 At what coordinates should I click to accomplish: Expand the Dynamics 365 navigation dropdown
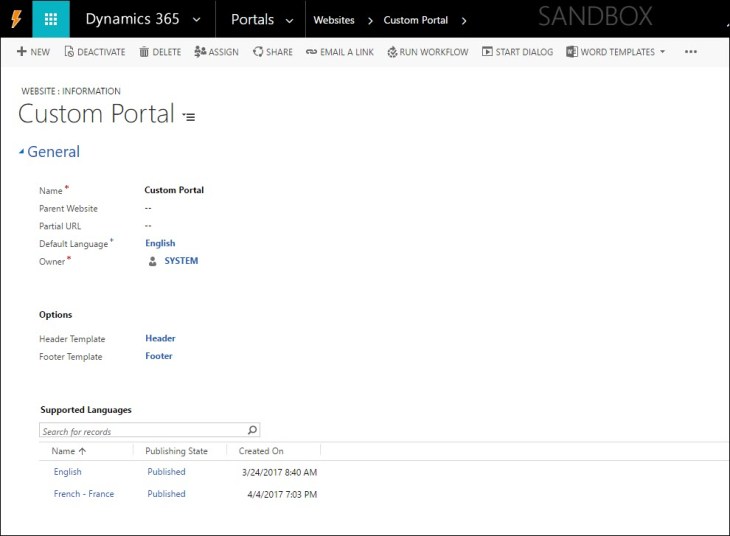pos(195,20)
